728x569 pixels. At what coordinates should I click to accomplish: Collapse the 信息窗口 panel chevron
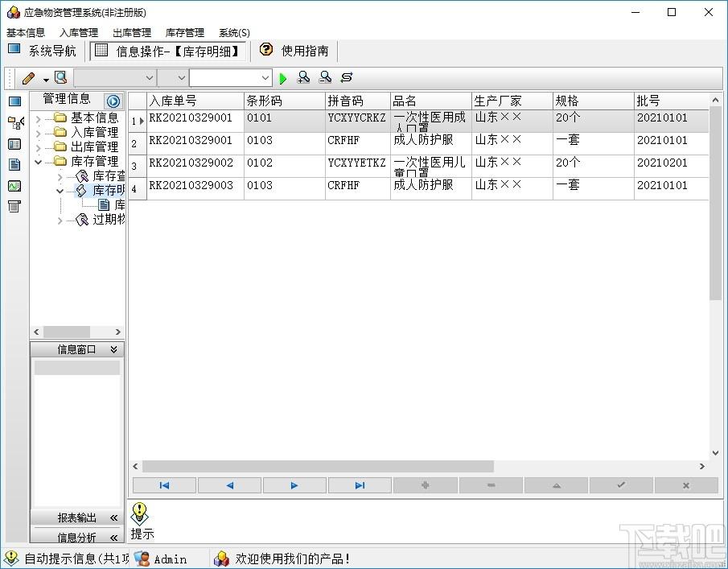pos(113,349)
